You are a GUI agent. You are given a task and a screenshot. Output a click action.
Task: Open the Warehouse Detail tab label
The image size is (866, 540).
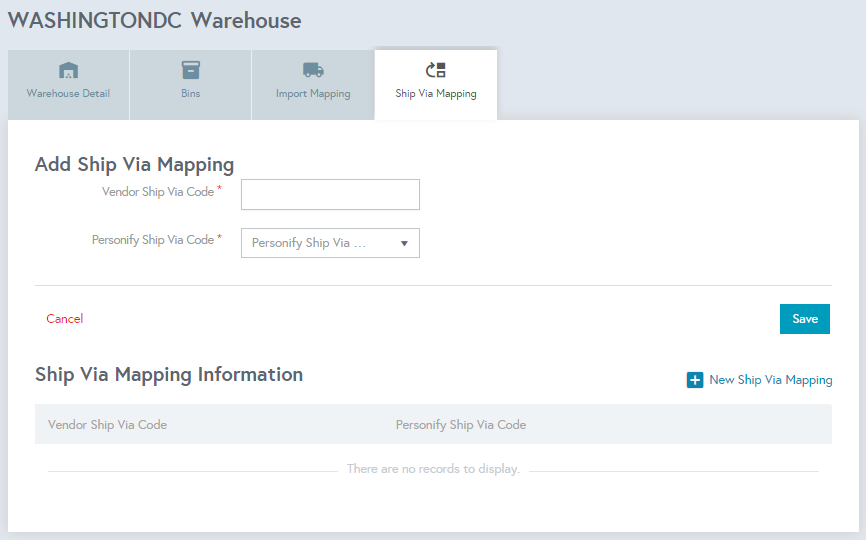[68, 93]
